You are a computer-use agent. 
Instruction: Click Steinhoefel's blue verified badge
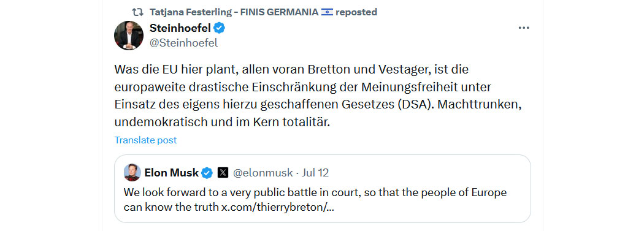[x=220, y=28]
